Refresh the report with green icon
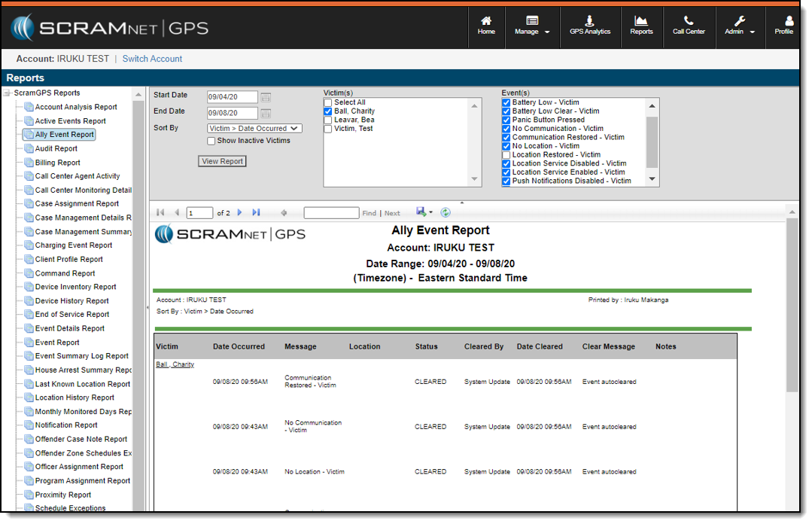The image size is (812, 524). click(446, 213)
